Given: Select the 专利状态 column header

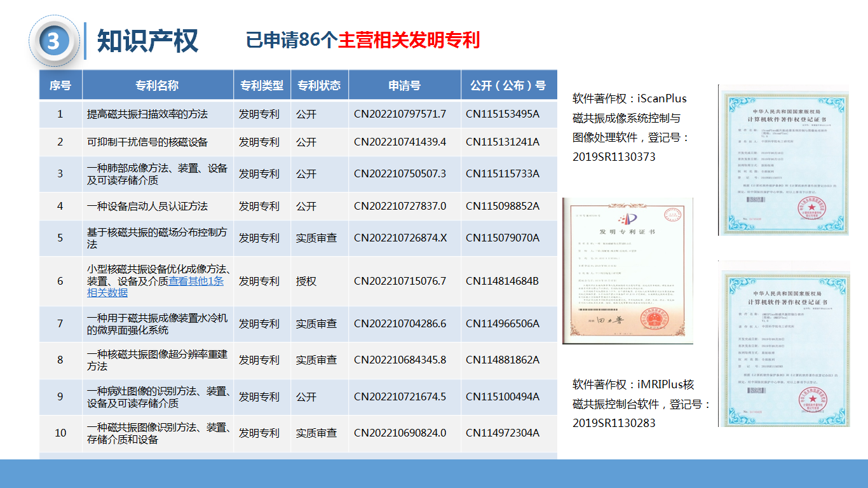Looking at the screenshot, I should point(319,85).
